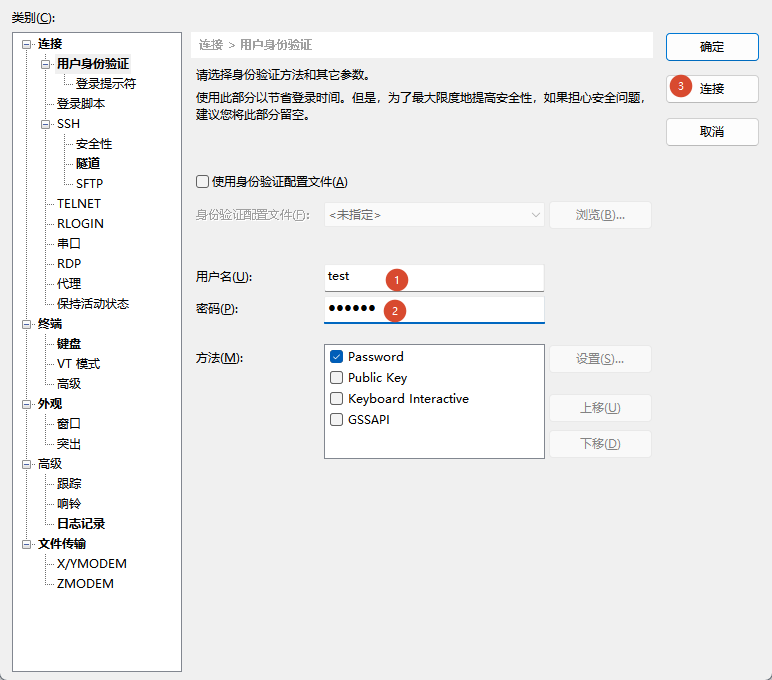This screenshot has width=772, height=680.
Task: Select the 文件传输 tree item
Action: [62, 544]
